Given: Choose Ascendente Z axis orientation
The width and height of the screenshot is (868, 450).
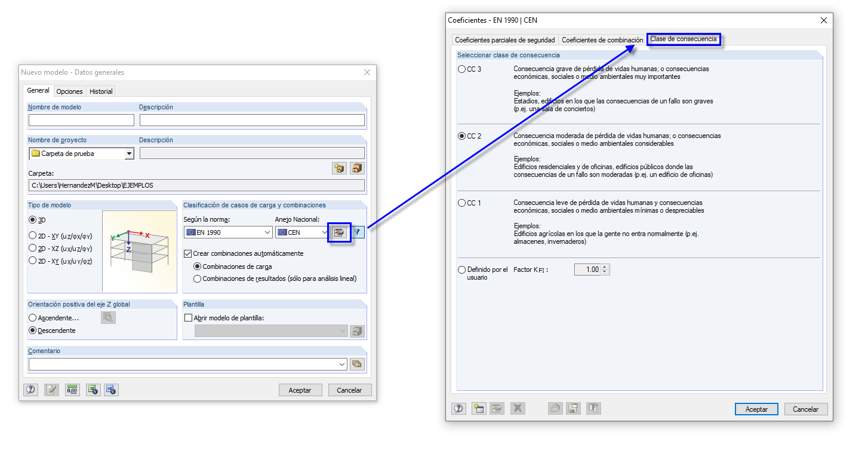Looking at the screenshot, I should (x=33, y=318).
